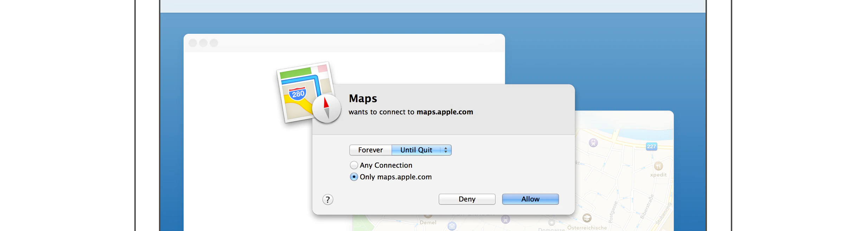Click the 'Demel' map label
The width and height of the screenshot is (868, 231).
tap(428, 223)
